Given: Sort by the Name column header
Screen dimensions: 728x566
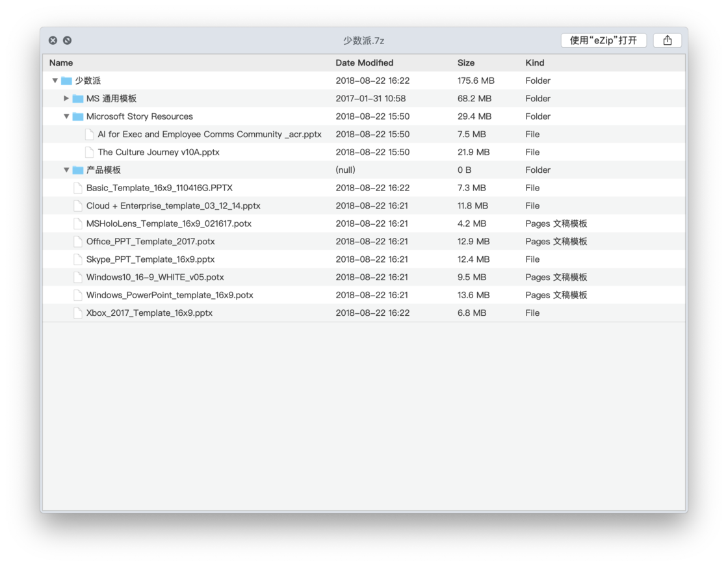Looking at the screenshot, I should 61,62.
